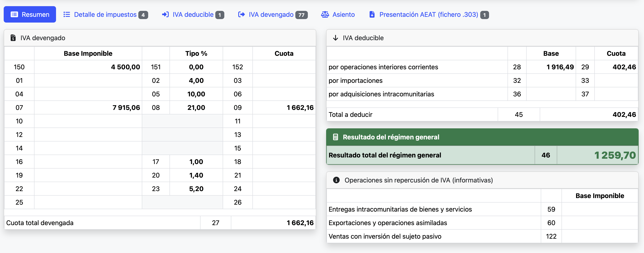The image size is (644, 253).
Task: Open Presentación AEAT (fichero .303) tab
Action: pyautogui.click(x=429, y=15)
